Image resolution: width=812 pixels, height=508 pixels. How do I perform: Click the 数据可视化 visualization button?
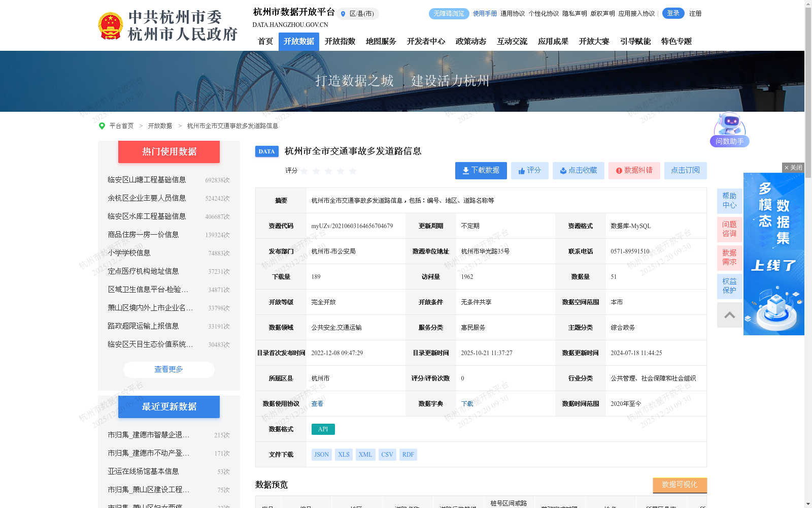[x=680, y=485]
